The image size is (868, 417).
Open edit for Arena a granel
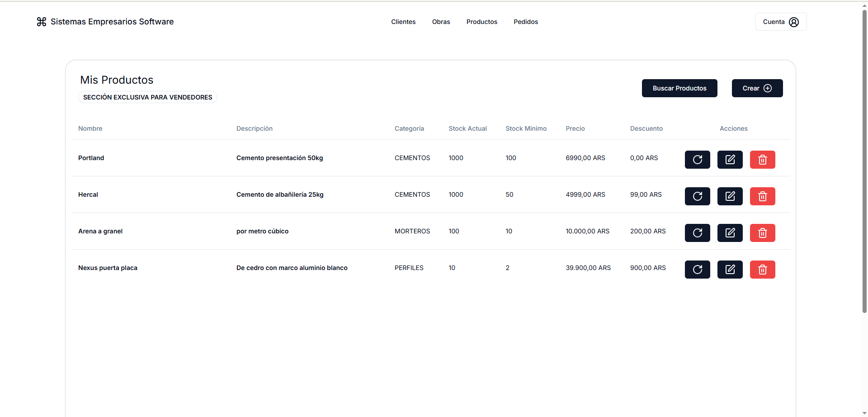[x=730, y=233]
